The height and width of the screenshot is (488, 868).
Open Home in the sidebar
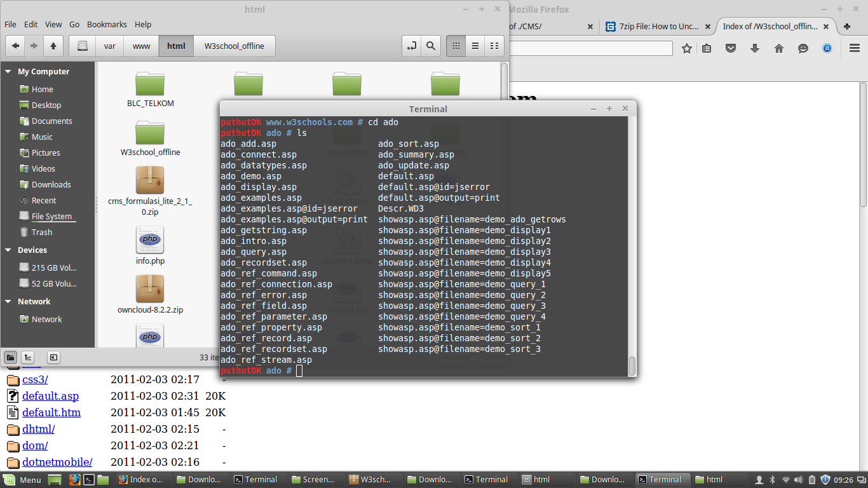click(43, 89)
